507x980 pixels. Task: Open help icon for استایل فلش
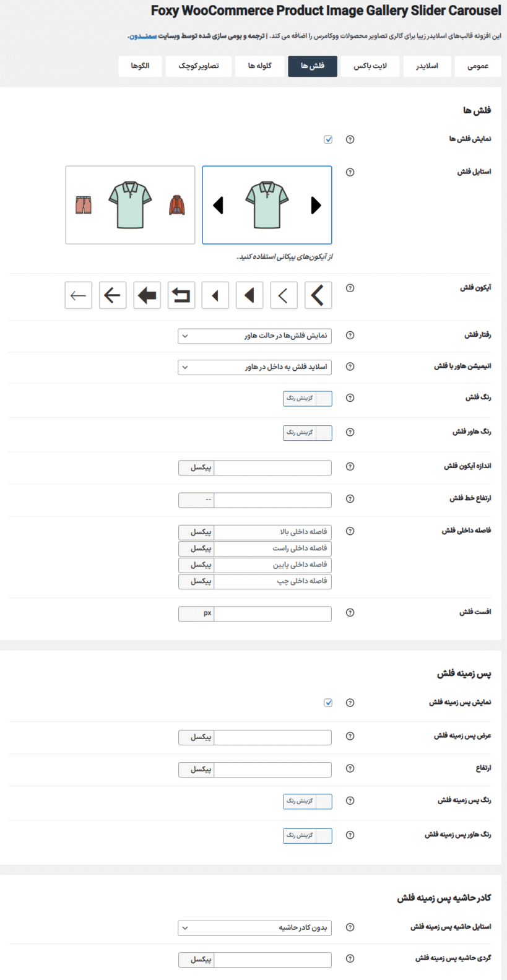350,172
